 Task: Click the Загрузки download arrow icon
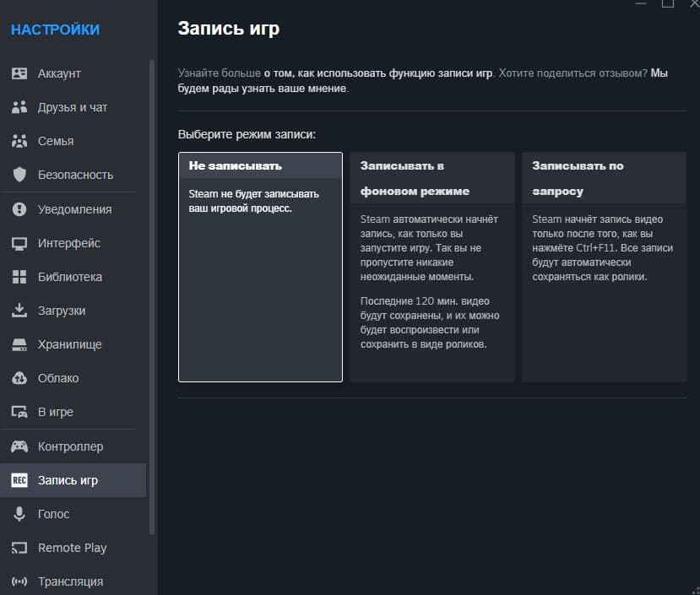[x=19, y=311]
